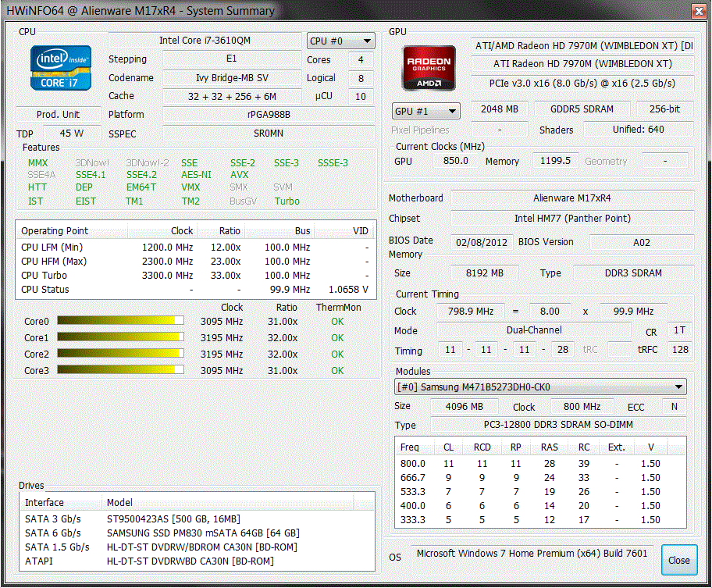Click the Model column header in Drives
This screenshot has width=712, height=588.
pos(227,503)
